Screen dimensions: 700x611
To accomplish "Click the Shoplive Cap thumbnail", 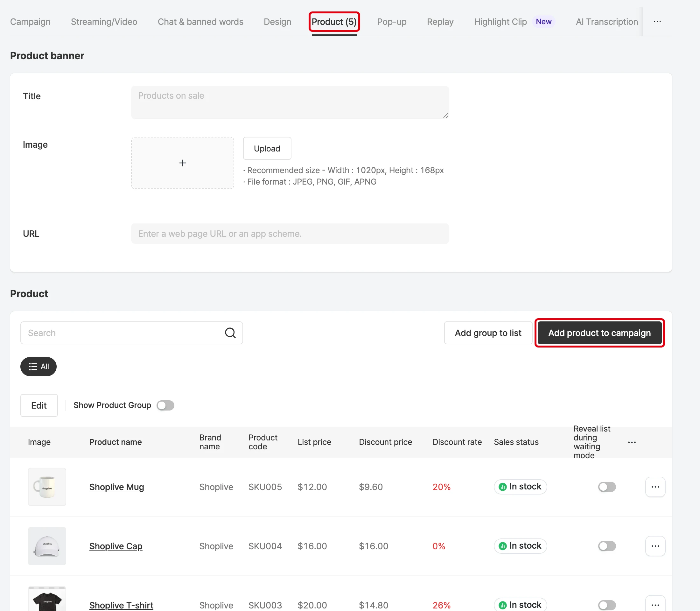I will pos(47,546).
